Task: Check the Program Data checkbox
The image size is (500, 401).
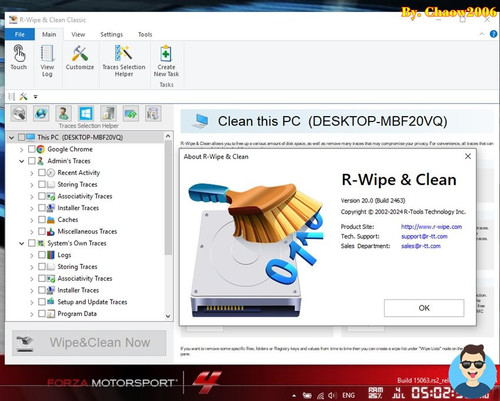Action: (42, 314)
